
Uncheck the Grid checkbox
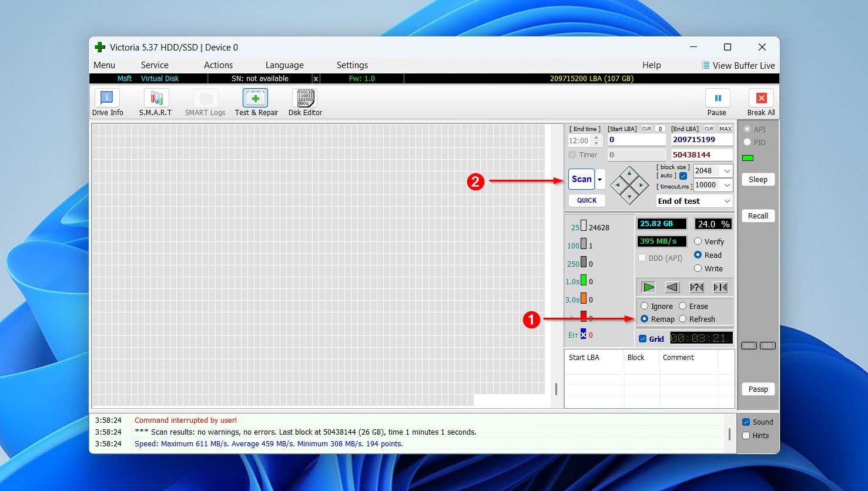pos(643,338)
